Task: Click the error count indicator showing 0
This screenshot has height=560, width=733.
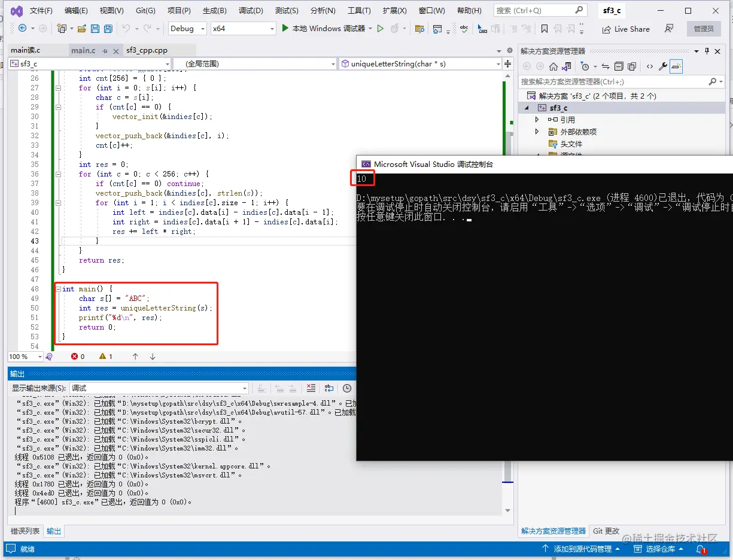Action: (x=78, y=357)
